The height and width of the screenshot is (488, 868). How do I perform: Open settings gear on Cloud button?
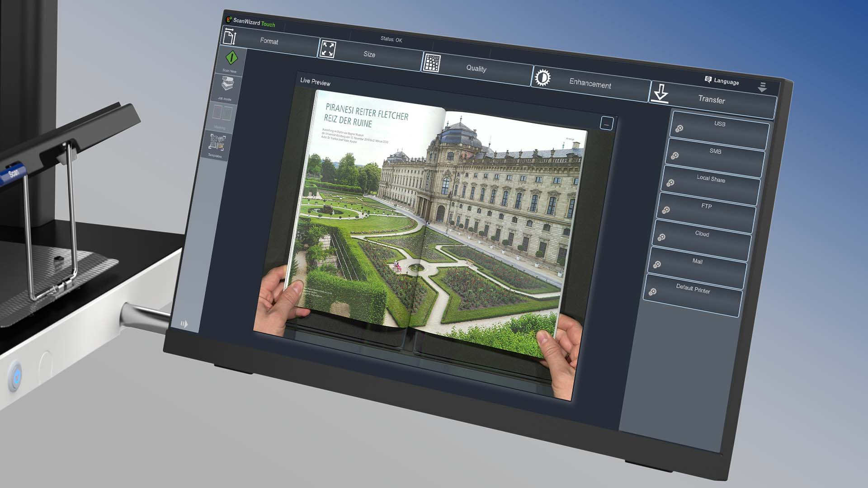coord(661,238)
